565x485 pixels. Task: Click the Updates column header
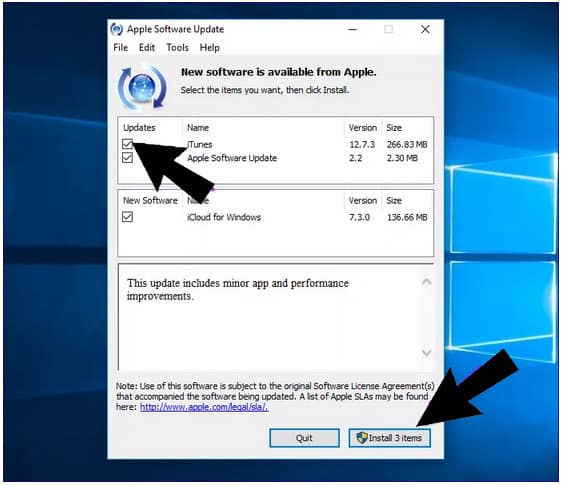pos(139,128)
